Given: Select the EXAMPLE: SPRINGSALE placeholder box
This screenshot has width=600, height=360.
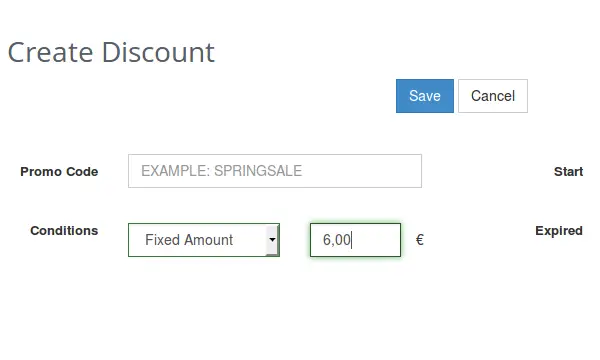Looking at the screenshot, I should pyautogui.click(x=275, y=171).
